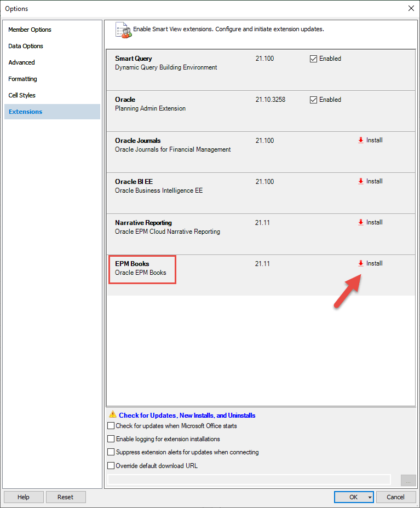
Task: Toggle Suppress extension alerts checkbox
Action: click(x=111, y=452)
